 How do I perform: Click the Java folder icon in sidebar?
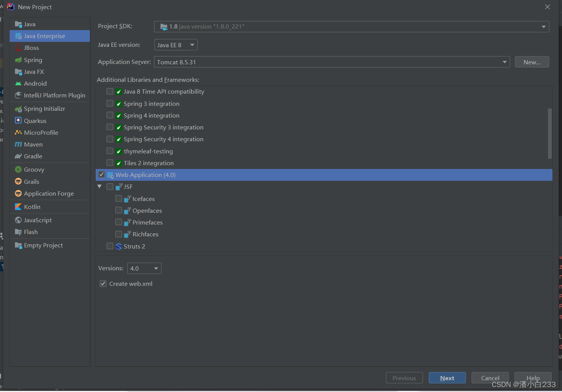coord(18,24)
